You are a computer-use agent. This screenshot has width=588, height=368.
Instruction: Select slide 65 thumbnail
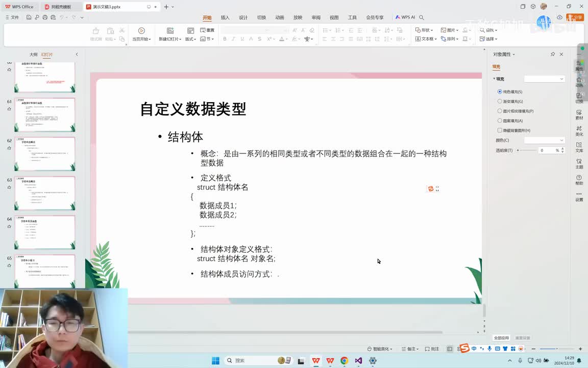(44, 271)
